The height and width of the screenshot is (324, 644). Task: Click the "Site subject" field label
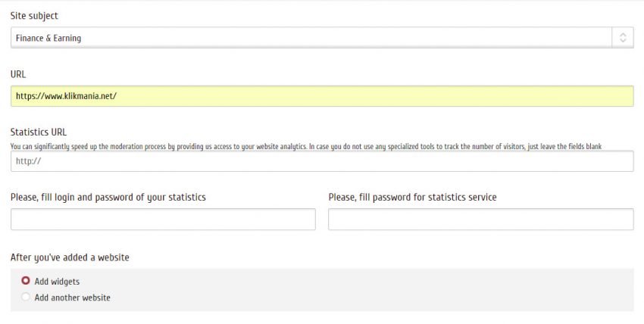34,16
